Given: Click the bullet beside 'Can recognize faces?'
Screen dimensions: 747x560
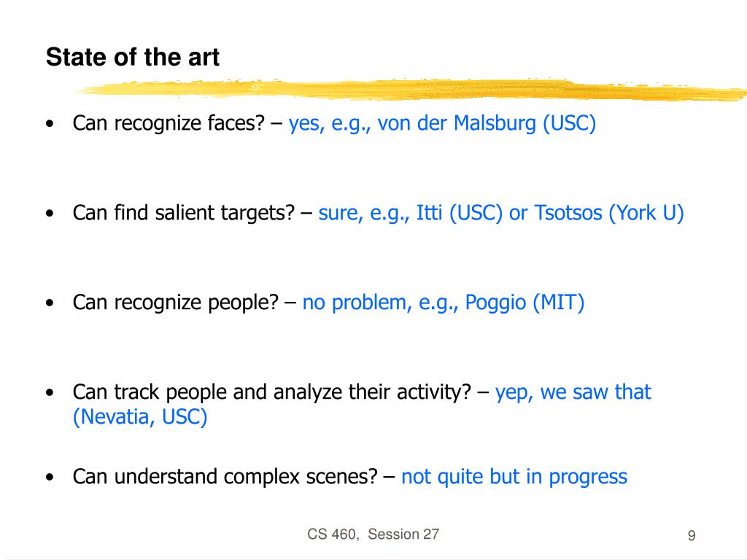Looking at the screenshot, I should click(x=50, y=124).
